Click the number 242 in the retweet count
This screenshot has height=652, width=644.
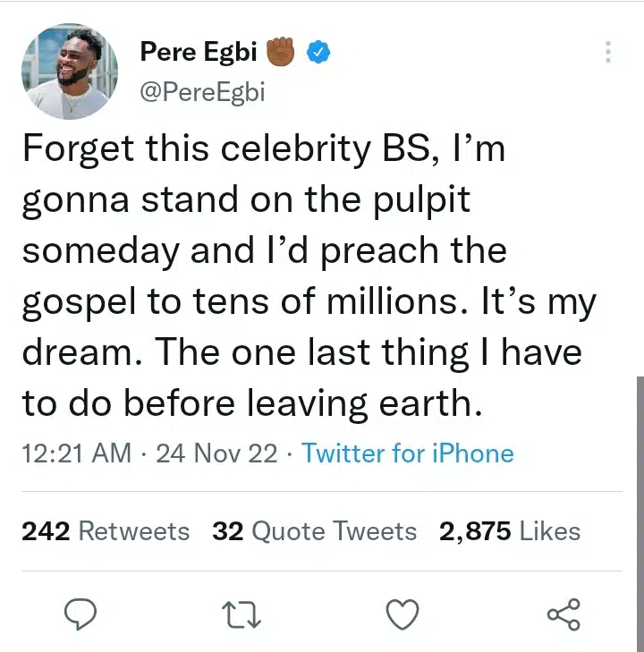47,531
